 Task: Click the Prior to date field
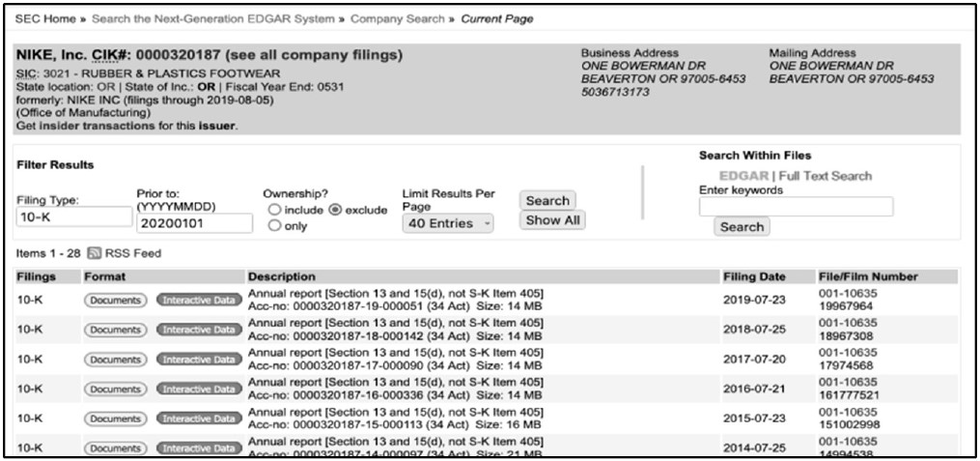(193, 223)
